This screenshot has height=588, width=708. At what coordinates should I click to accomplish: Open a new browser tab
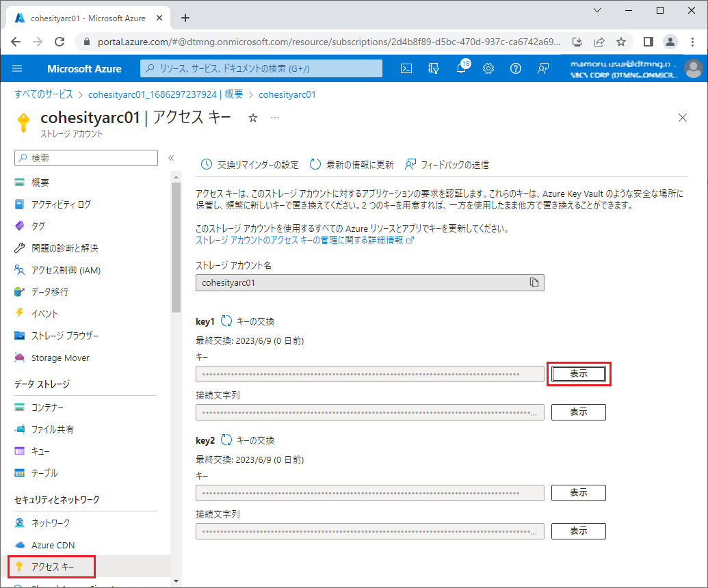coord(185,18)
